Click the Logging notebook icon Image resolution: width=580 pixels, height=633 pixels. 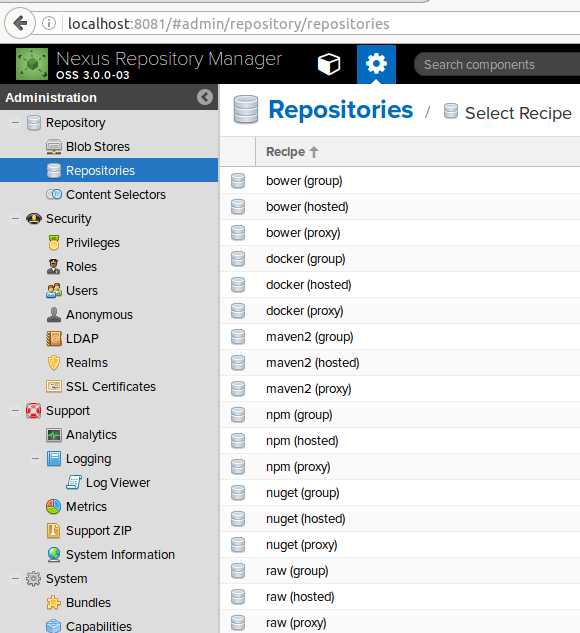click(54, 459)
